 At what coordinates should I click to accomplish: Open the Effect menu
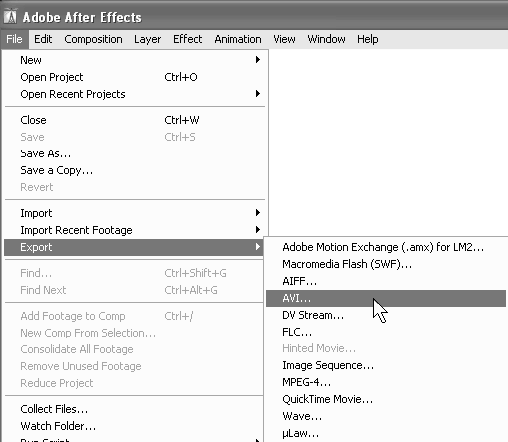tap(187, 39)
